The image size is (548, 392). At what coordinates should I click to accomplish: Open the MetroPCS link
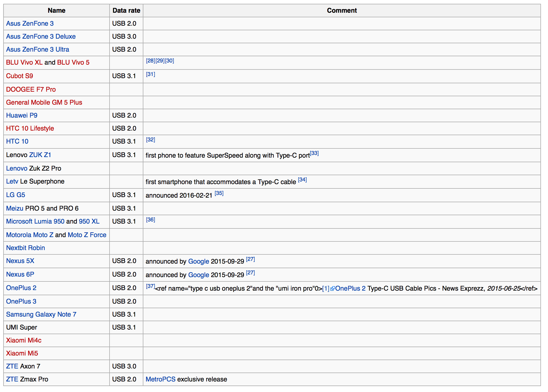pos(161,379)
